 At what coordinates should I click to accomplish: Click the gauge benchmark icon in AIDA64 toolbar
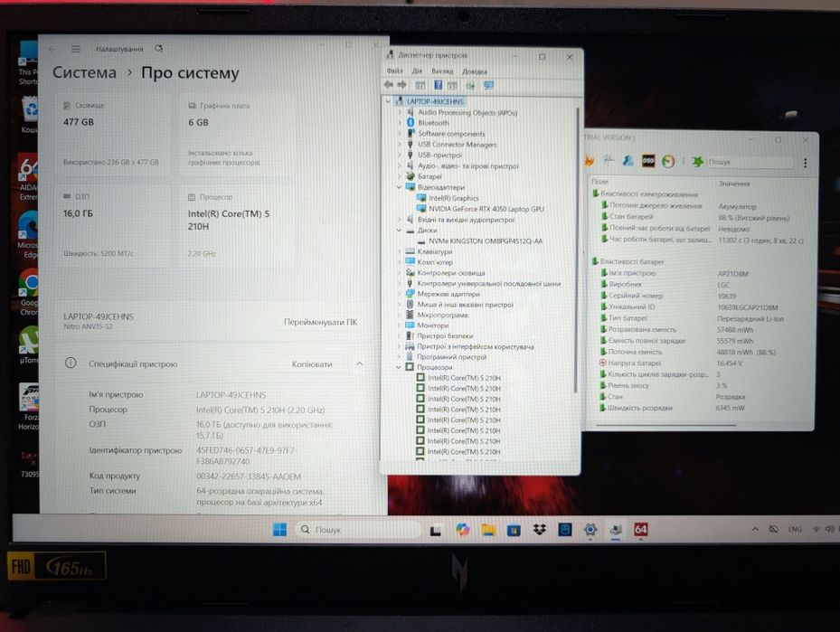tap(668, 161)
